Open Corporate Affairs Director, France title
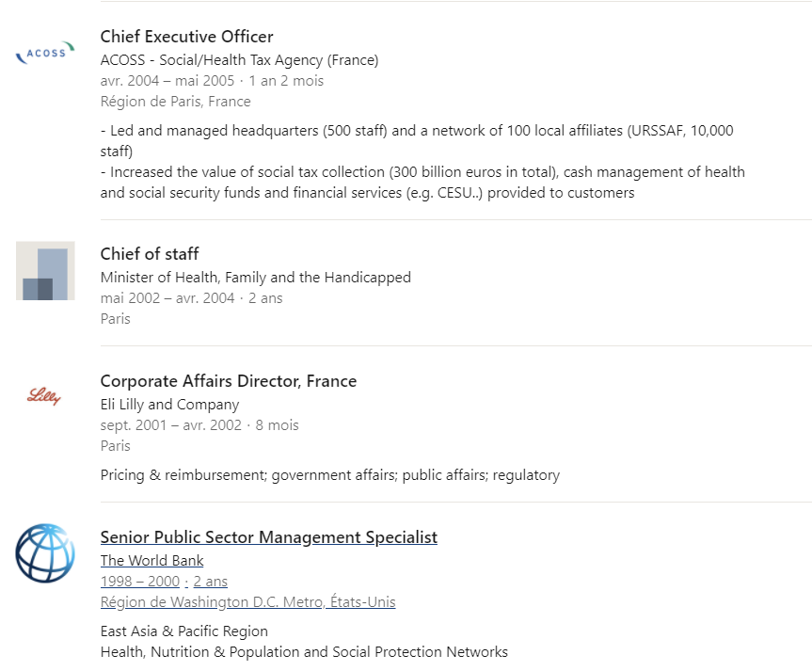The width and height of the screenshot is (812, 671). pyautogui.click(x=228, y=381)
